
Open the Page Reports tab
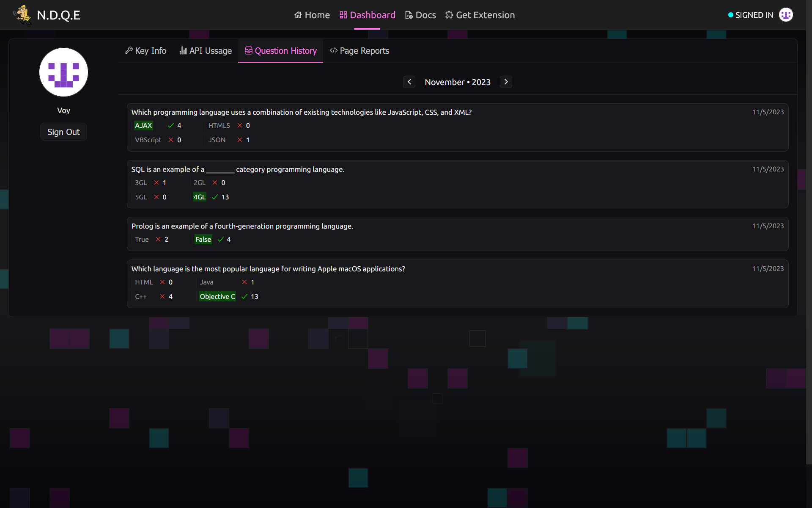(364, 51)
